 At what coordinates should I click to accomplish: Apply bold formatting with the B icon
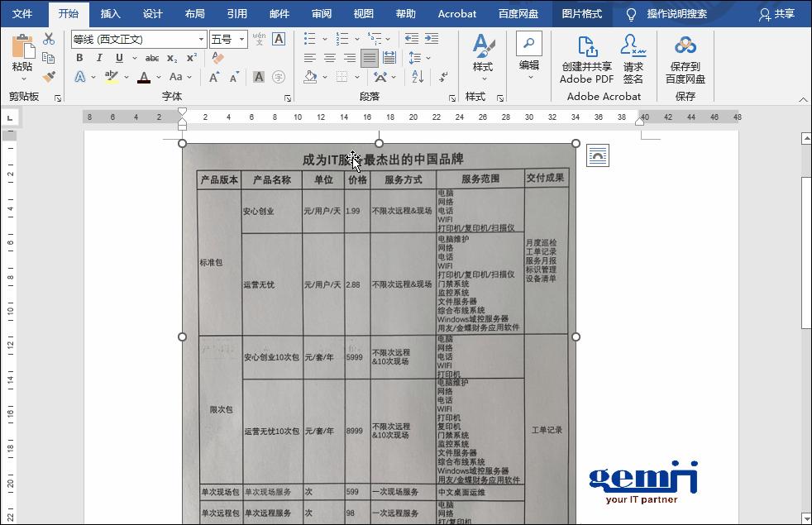(79, 58)
